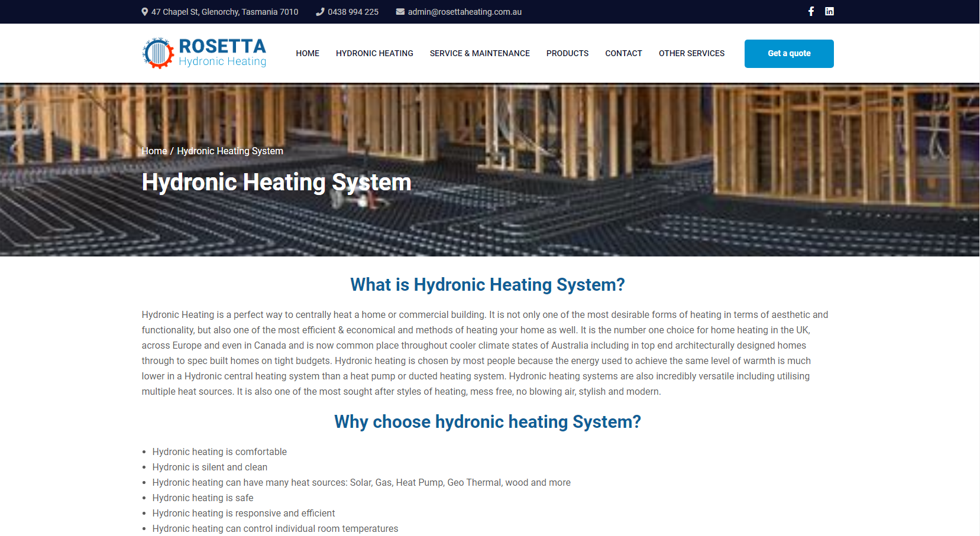The height and width of the screenshot is (536, 980).
Task: Go to the HOME menu item
Action: 308,53
